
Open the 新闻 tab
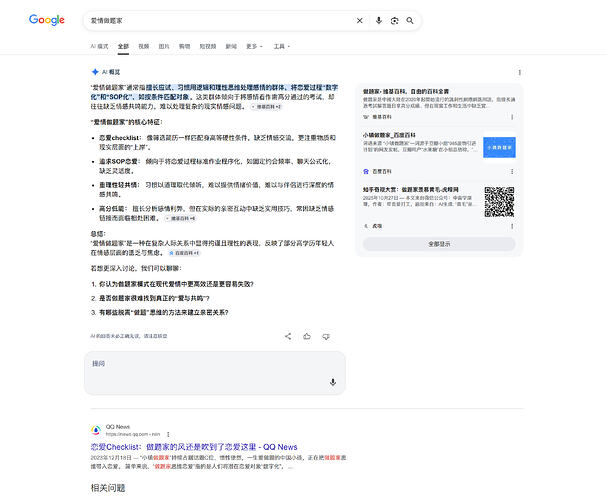(x=231, y=46)
